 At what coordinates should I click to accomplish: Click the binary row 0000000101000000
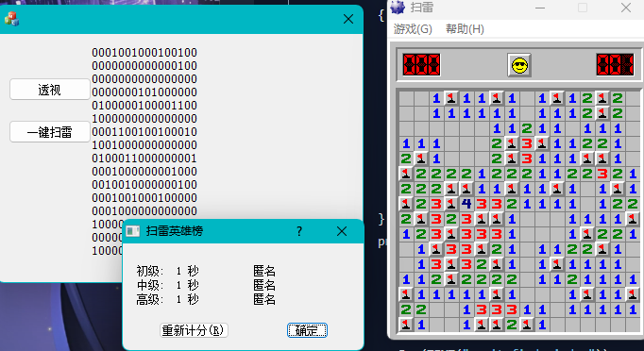pos(144,92)
